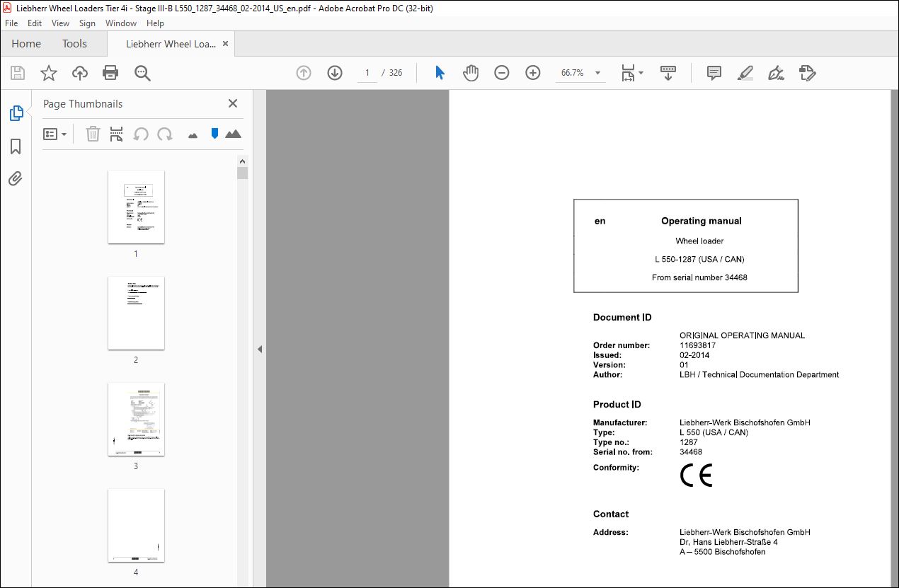899x588 pixels.
Task: Zoom out with the minus button
Action: tap(502, 73)
